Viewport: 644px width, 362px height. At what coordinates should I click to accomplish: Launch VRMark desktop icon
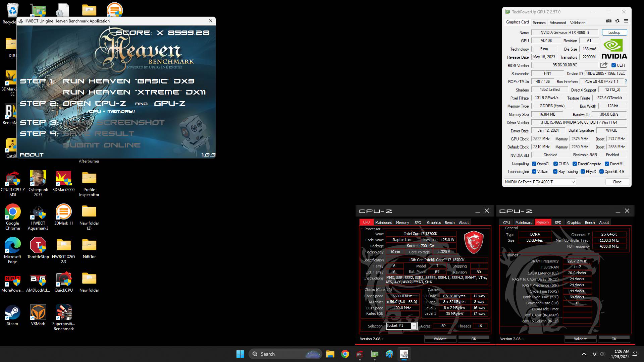pos(38,315)
